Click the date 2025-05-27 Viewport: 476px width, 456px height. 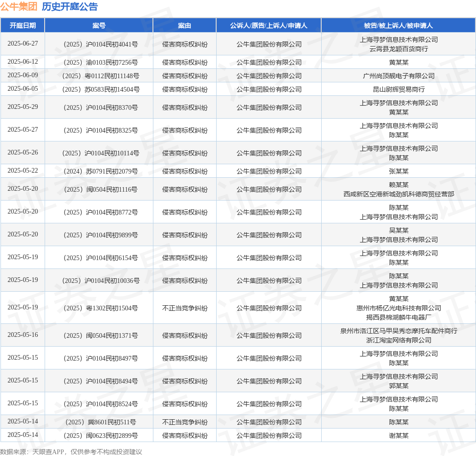click(x=23, y=130)
